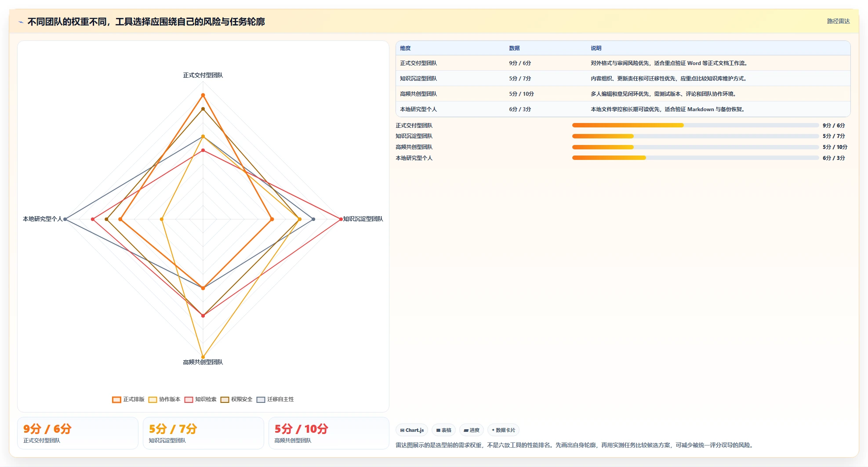The height and width of the screenshot is (467, 868).
Task: Select the 数据 column header
Action: coord(514,48)
